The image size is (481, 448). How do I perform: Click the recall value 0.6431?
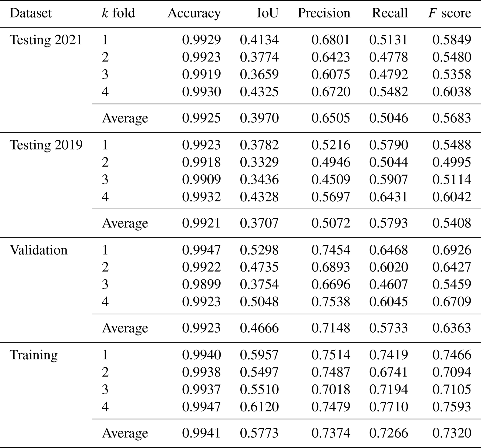[388, 197]
